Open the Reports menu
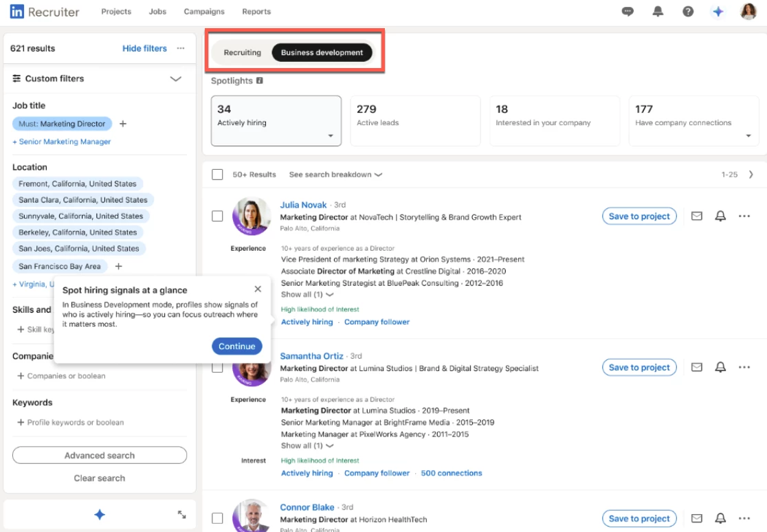 [256, 11]
